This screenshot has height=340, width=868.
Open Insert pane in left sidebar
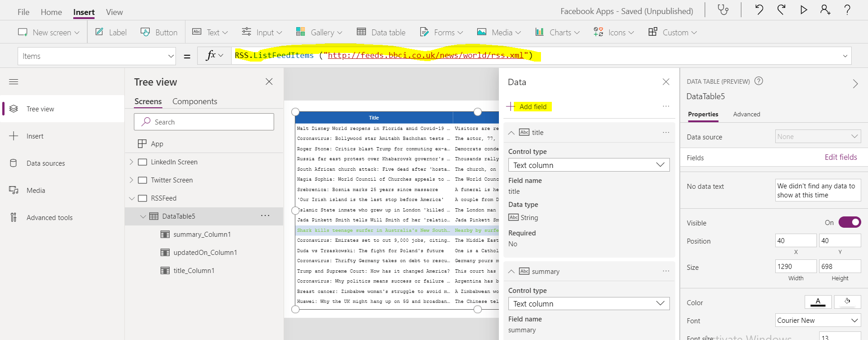coord(62,136)
